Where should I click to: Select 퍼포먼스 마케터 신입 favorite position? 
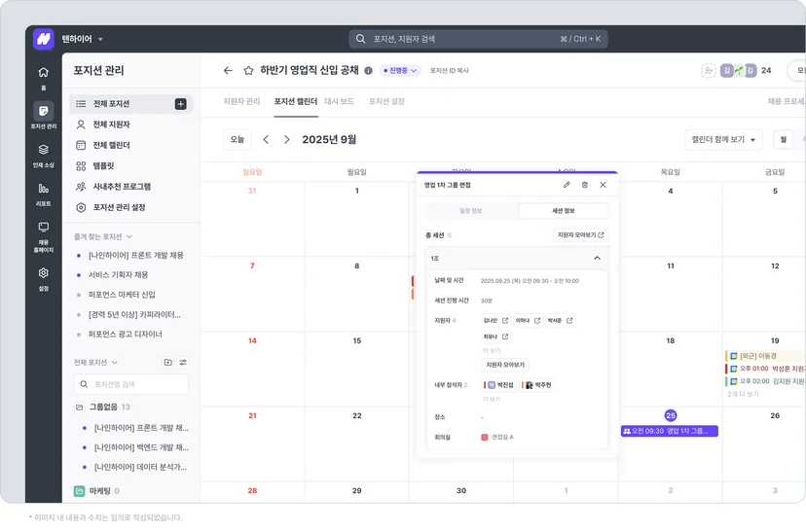[122, 295]
